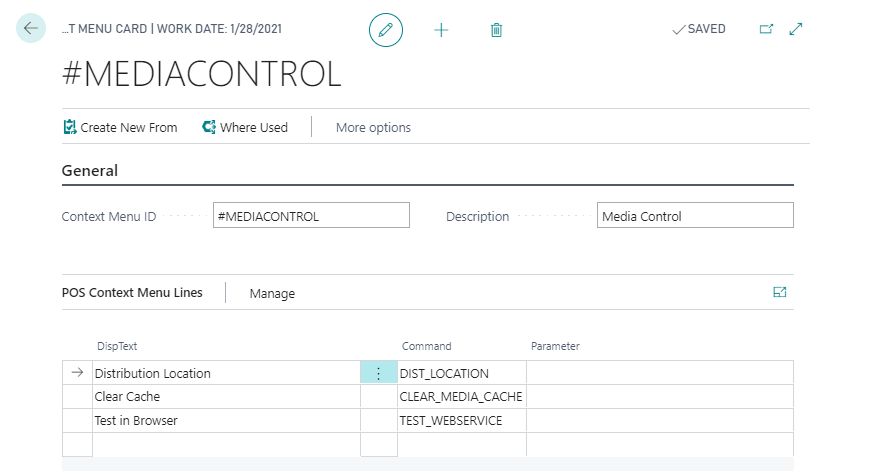This screenshot has width=872, height=471.
Task: Click the Command column header
Action: click(427, 346)
